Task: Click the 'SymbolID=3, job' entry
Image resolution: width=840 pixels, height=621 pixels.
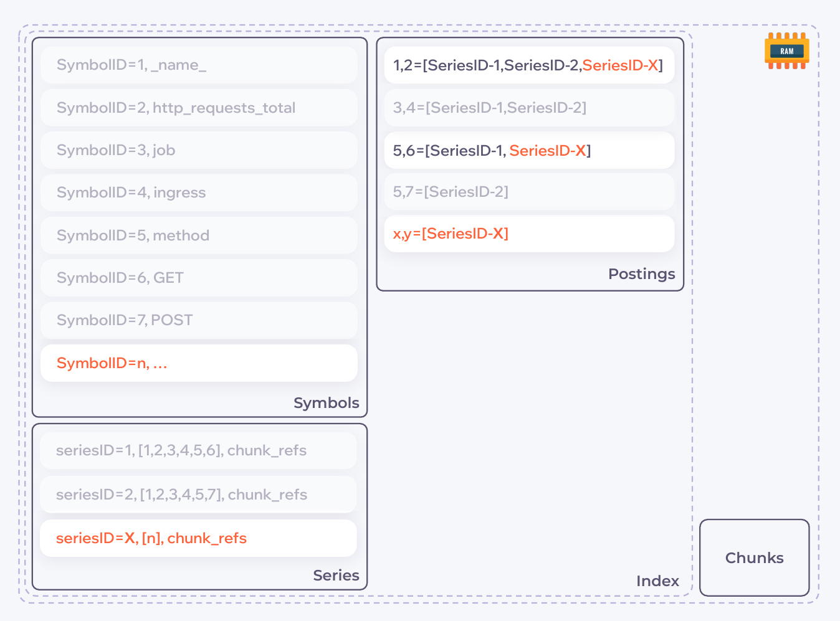Action: click(199, 150)
